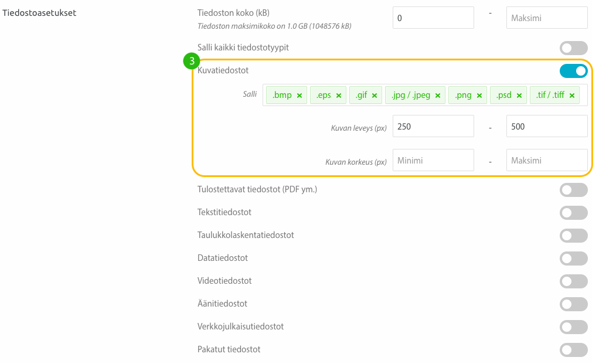Disable the Kuvatiedostot toggle

(x=573, y=71)
